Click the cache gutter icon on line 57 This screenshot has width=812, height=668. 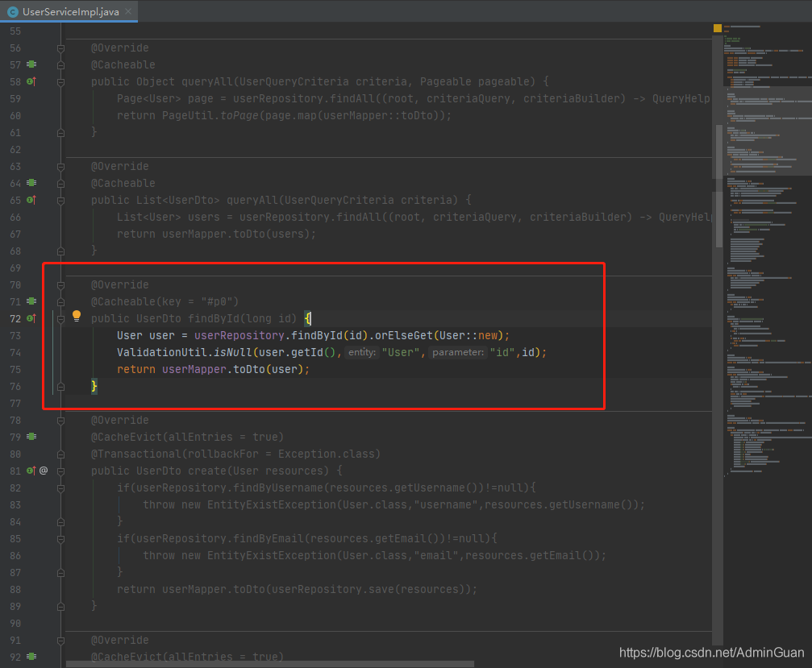tap(31, 64)
